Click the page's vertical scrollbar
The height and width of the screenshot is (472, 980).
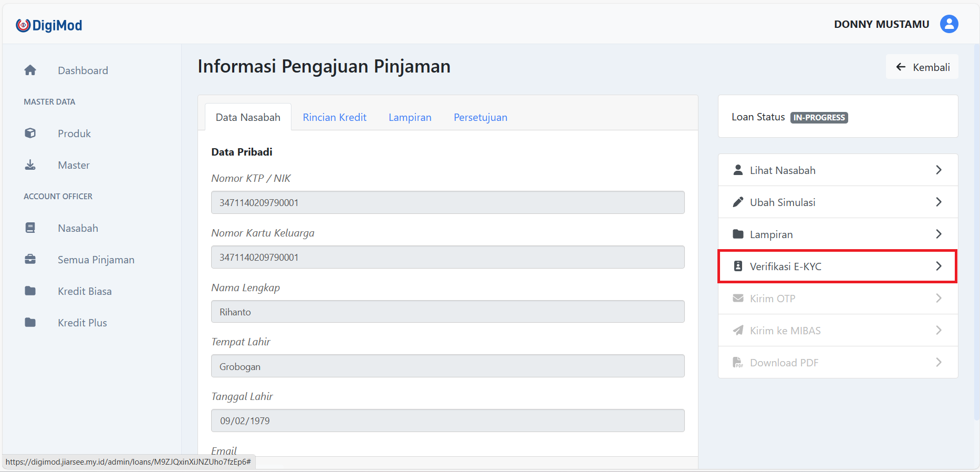[976, 210]
